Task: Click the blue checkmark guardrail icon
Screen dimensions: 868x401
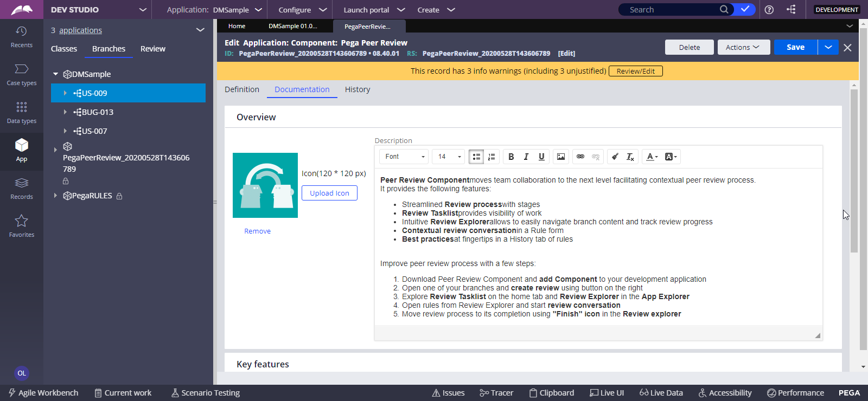Action: click(745, 9)
